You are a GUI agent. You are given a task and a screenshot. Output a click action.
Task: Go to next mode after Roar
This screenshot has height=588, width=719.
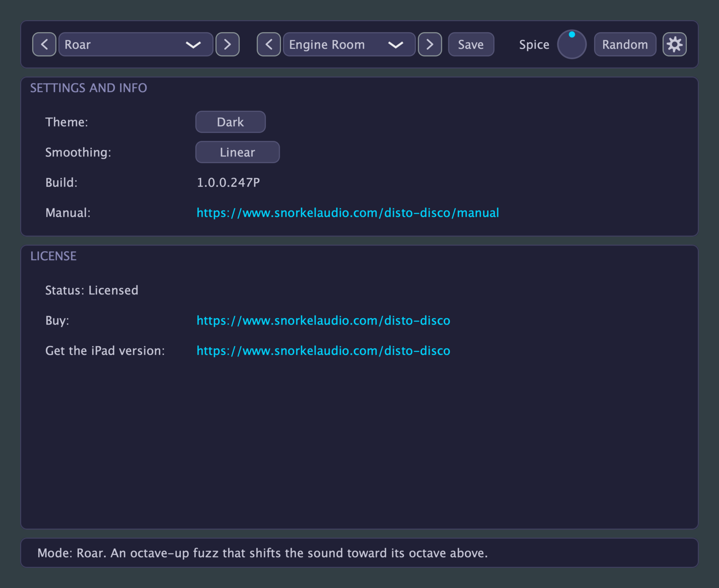pos(228,44)
